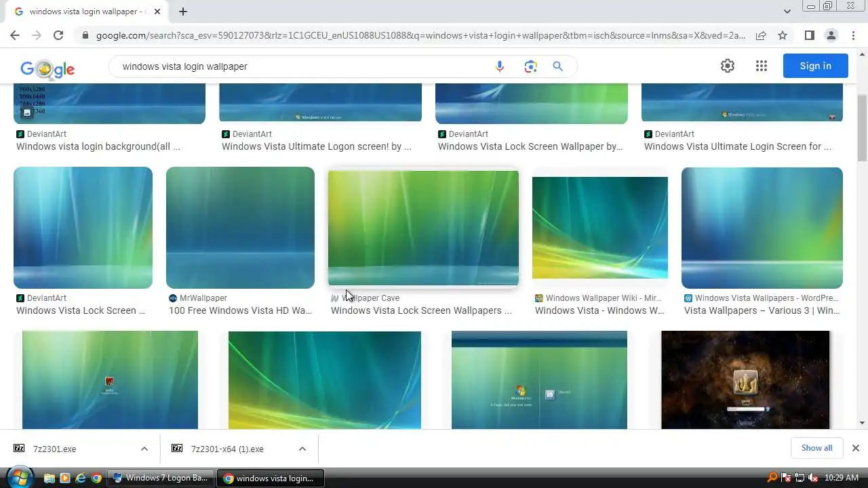Close the current browser tab
Viewport: 868px width, 488px height.
tap(157, 12)
